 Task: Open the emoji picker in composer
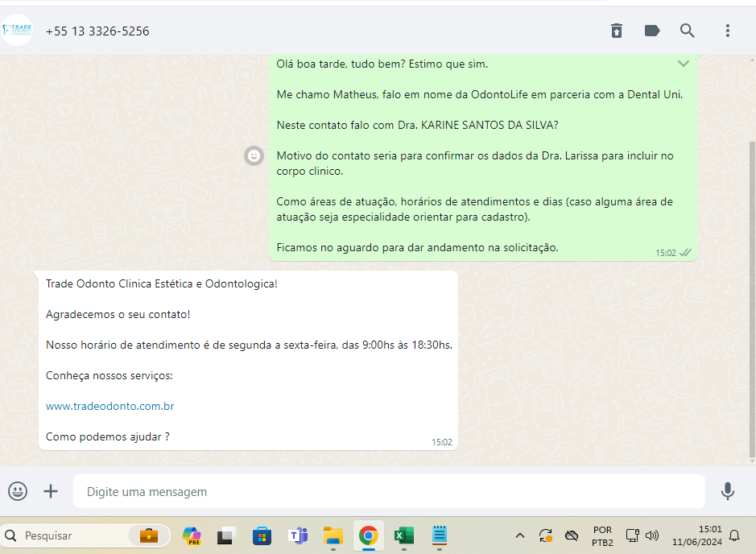[x=18, y=491]
